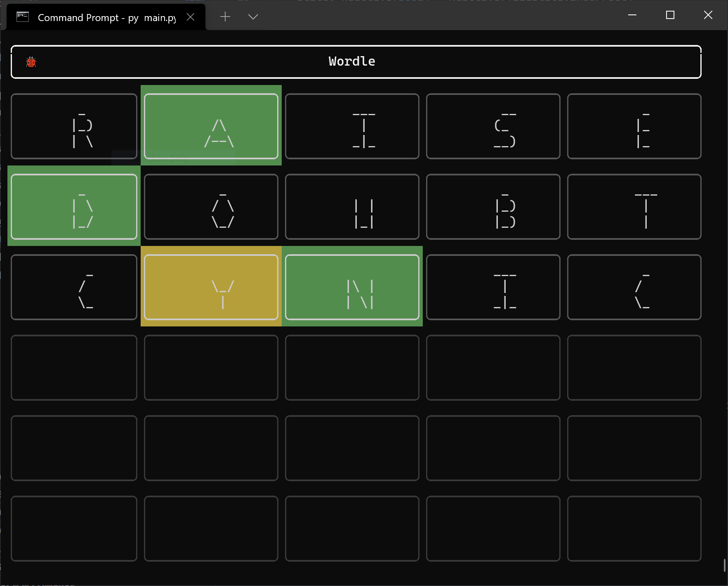Select the green A tile in RAISE
The width and height of the screenshot is (728, 586).
tap(211, 126)
